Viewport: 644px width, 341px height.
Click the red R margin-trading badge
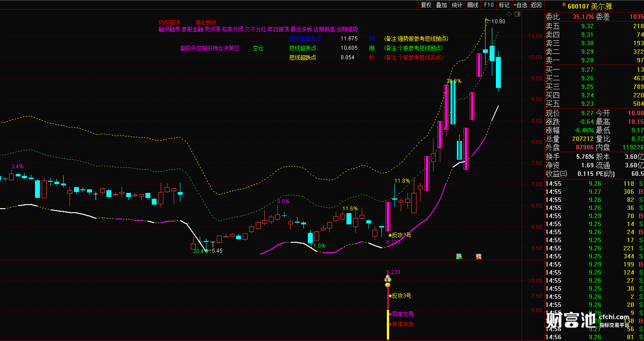click(x=564, y=5)
